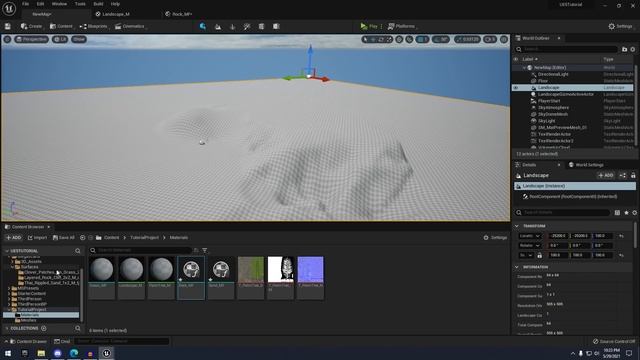This screenshot has height=360, width=640.
Task: Click the save level icon in toolbar
Action: tap(8, 26)
